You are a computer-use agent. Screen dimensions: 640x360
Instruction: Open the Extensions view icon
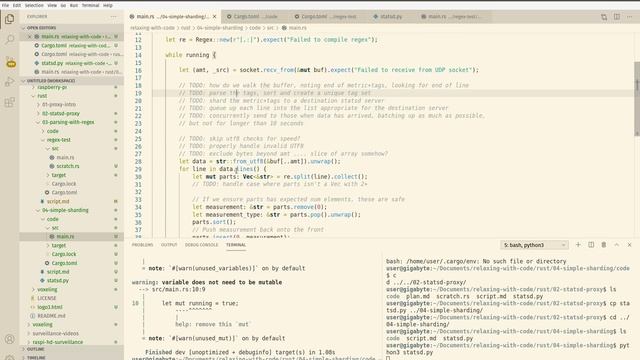tap(10, 102)
